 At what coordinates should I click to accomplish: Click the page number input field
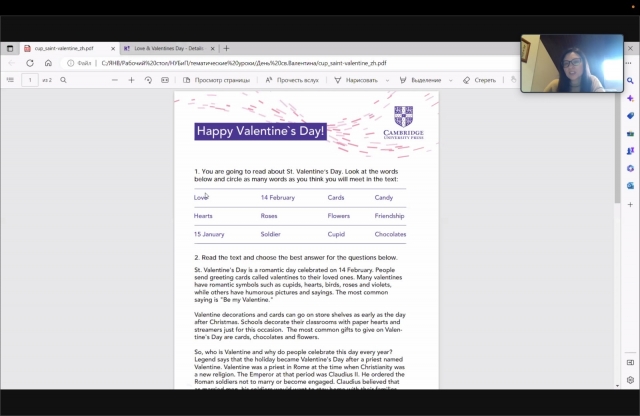(30, 80)
